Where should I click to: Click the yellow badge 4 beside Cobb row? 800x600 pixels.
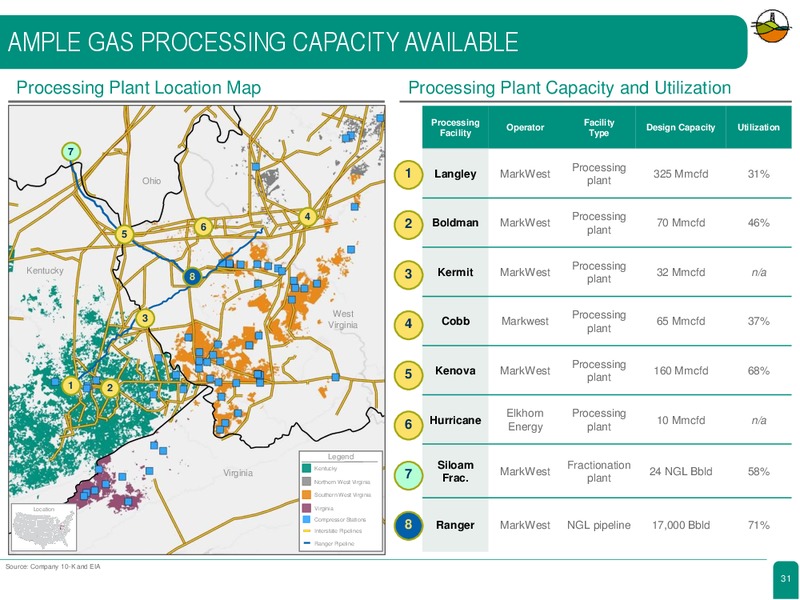[408, 324]
